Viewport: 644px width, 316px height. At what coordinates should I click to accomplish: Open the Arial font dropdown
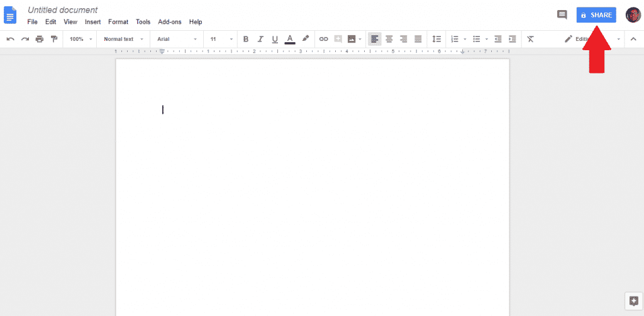point(177,39)
